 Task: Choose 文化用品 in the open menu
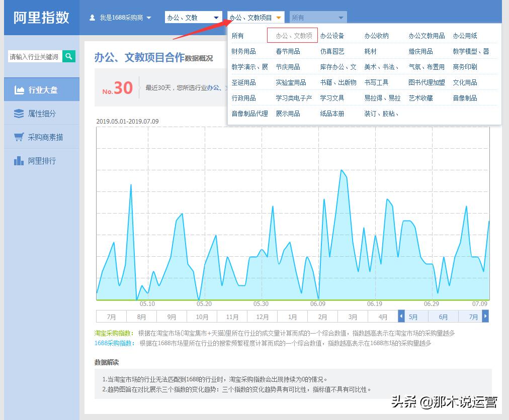click(465, 82)
